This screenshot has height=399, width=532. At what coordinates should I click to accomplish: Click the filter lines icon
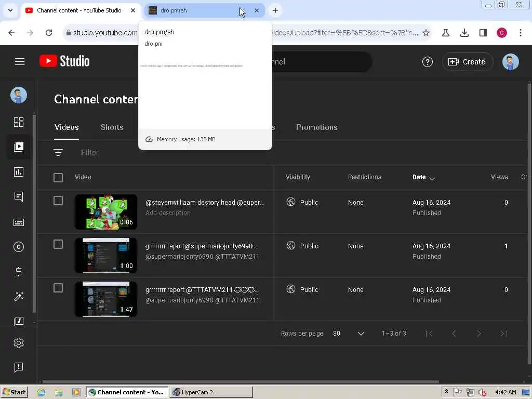pyautogui.click(x=58, y=153)
